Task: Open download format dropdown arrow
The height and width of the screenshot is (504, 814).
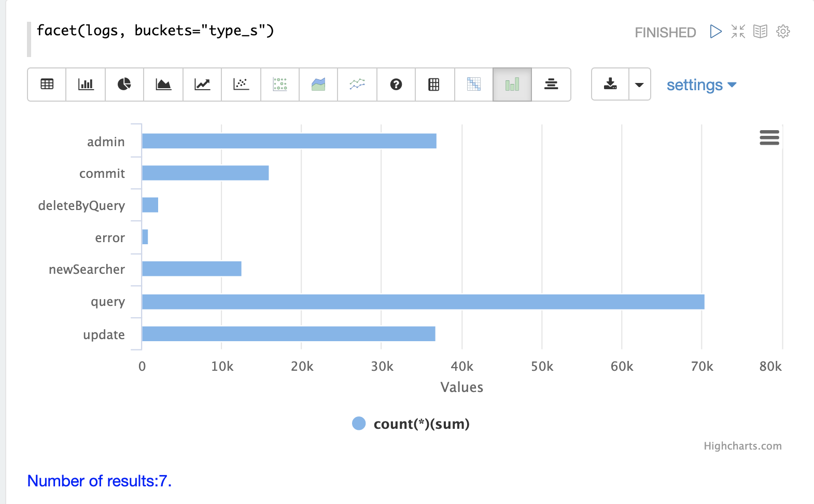Action: click(x=639, y=84)
